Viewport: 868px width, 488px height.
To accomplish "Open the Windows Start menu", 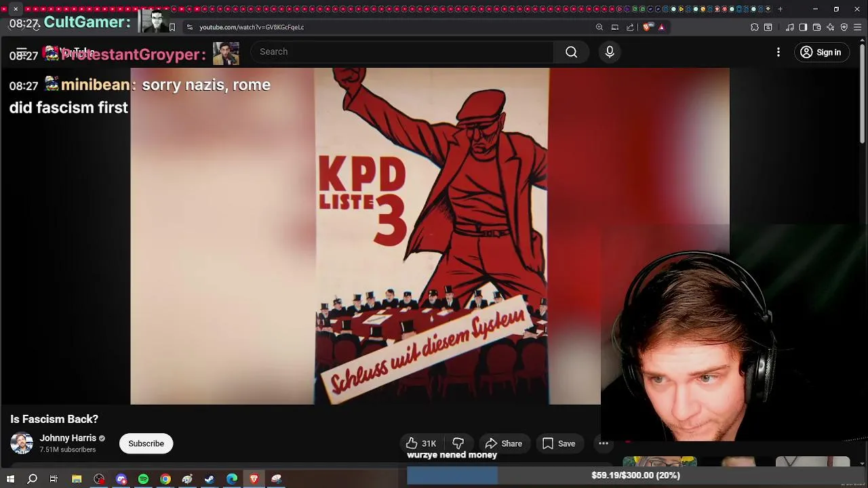I will click(x=10, y=479).
